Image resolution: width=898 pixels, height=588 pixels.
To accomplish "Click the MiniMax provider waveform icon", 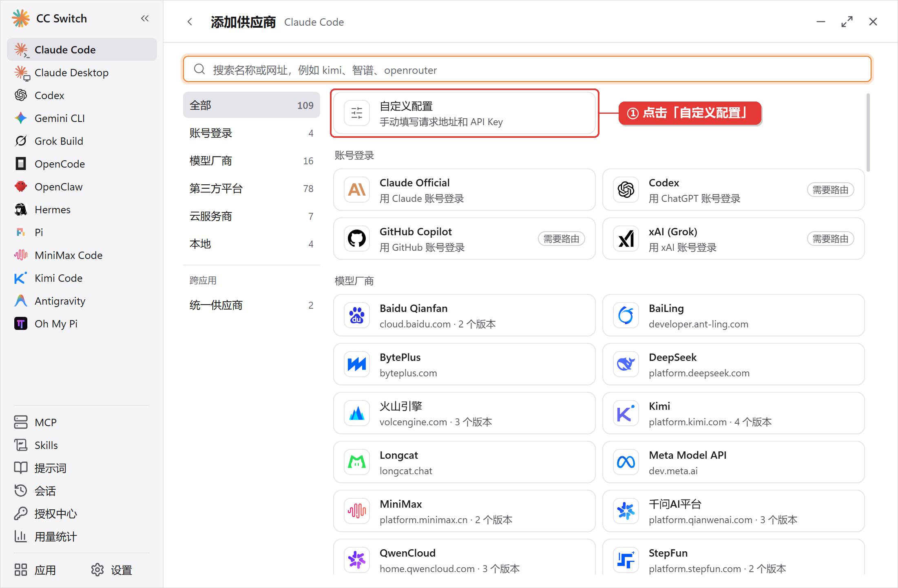I will [x=357, y=511].
